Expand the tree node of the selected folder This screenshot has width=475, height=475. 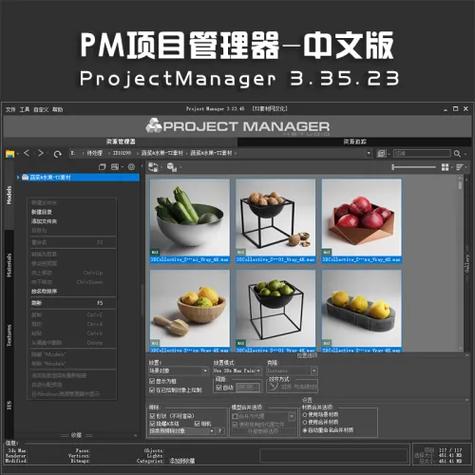click(18, 177)
